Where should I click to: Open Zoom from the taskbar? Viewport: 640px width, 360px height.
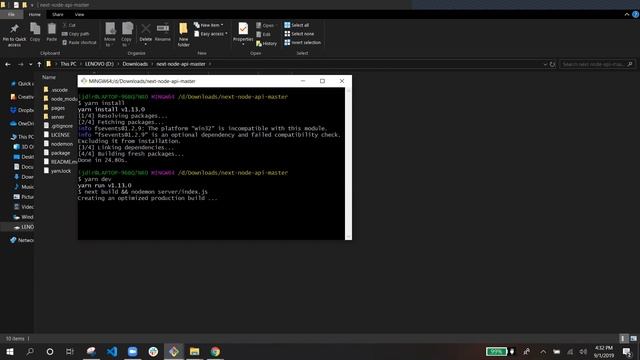click(132, 351)
